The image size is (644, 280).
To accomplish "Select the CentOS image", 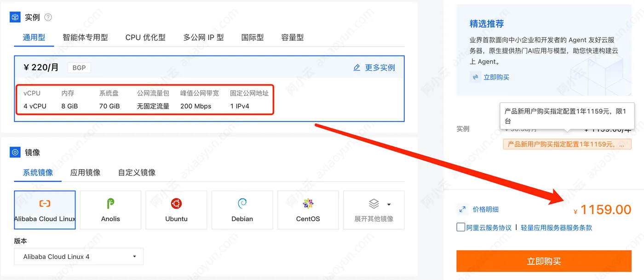I will 308,210.
